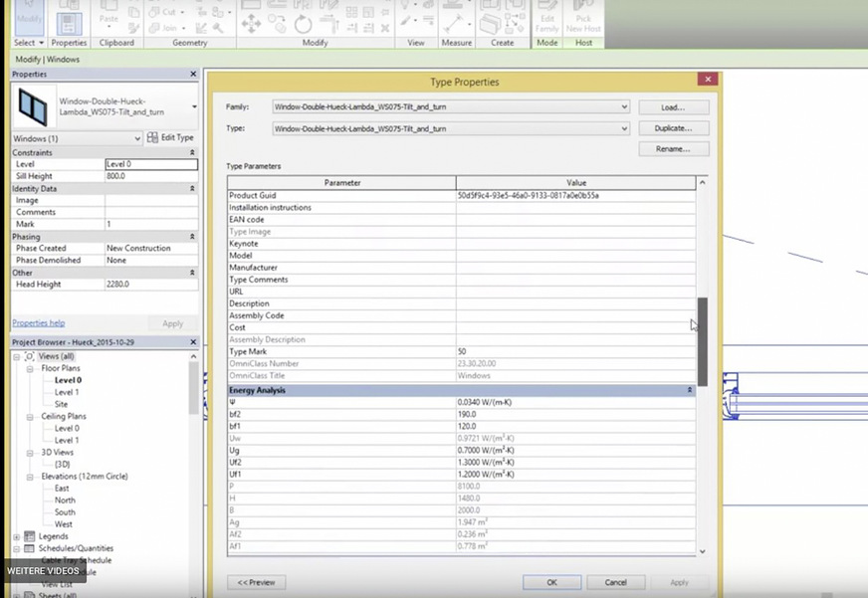Click the Measure panel label
Viewport: 868px width, 598px height.
[x=457, y=42]
